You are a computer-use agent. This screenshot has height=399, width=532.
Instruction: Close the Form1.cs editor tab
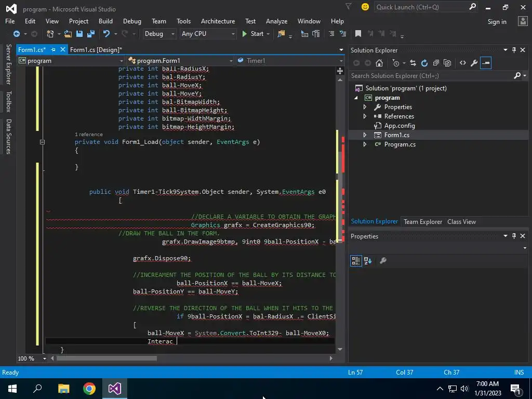(x=63, y=49)
